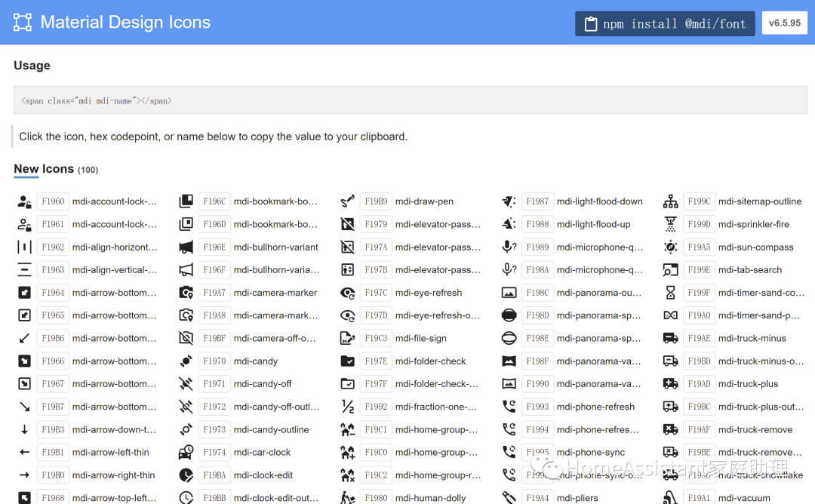
Task: Copy the name mdi-phone-refresh
Action: [x=595, y=407]
